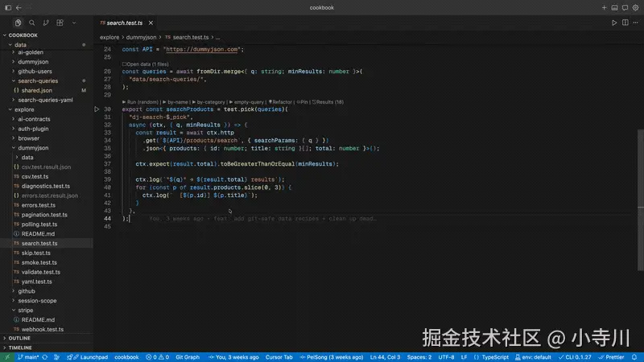The width and height of the screenshot is (644, 362).
Task: Expand the browser folder
Action: pyautogui.click(x=28, y=138)
